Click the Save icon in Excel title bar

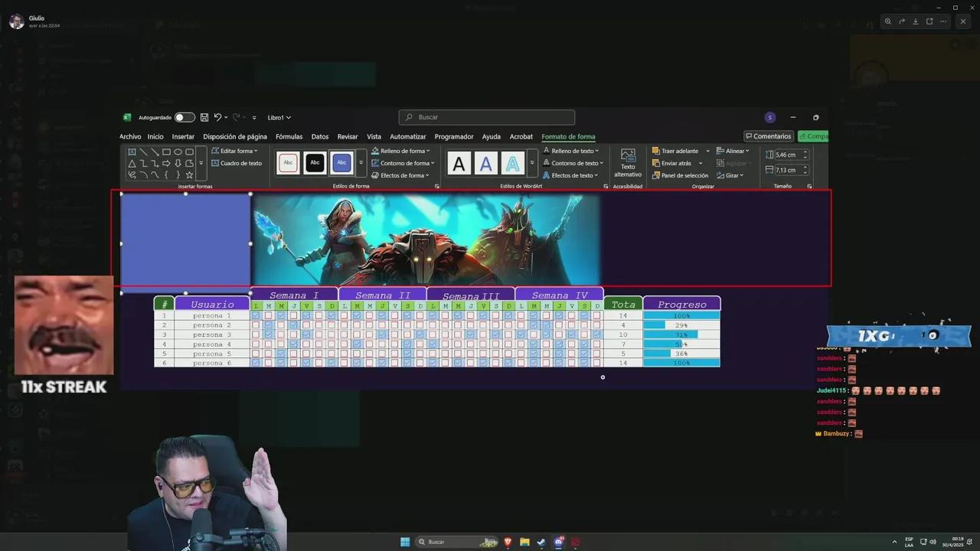coord(204,117)
